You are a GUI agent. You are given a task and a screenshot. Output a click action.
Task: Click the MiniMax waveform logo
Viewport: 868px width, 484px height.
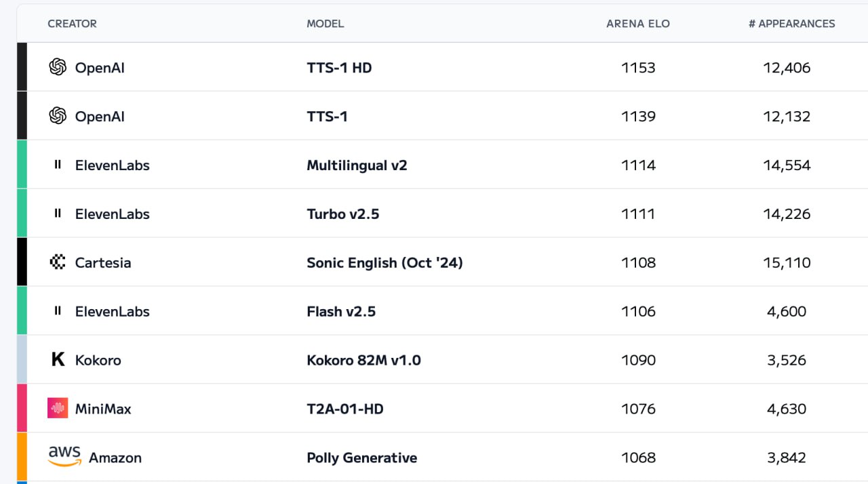(58, 408)
